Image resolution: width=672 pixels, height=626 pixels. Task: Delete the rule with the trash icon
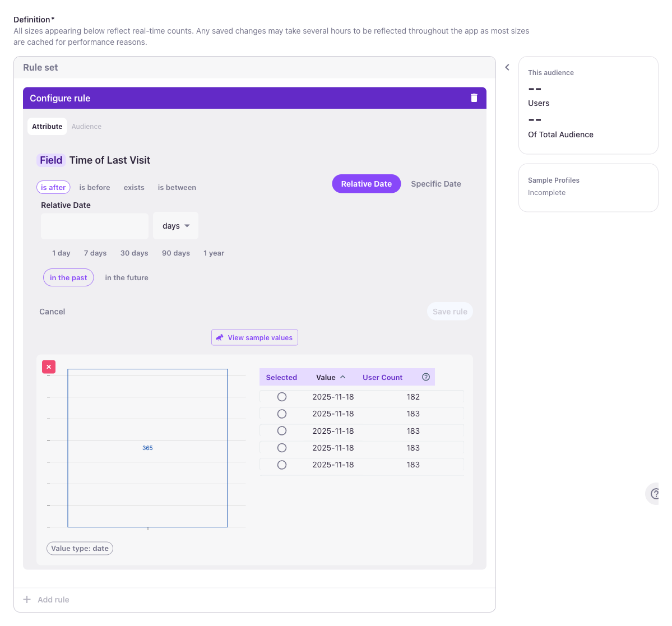click(x=474, y=98)
